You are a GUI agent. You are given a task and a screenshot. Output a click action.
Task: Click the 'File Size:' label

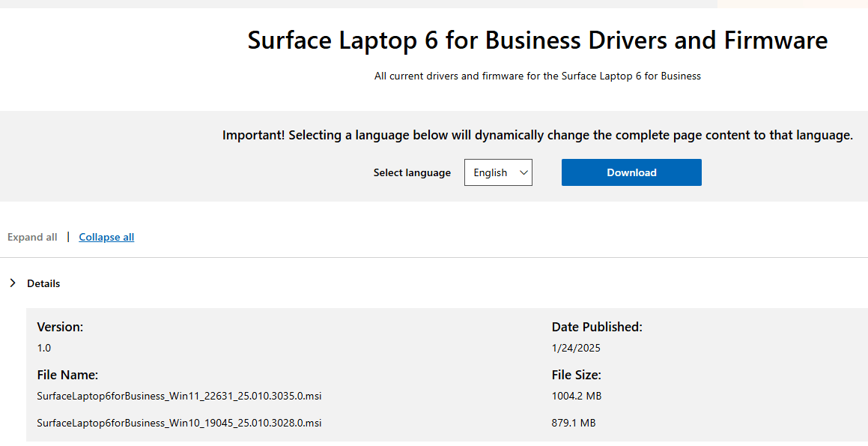576,375
